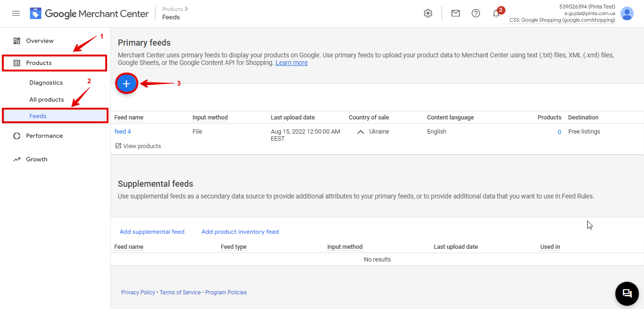Screen dimensions: 644x309
Task: Click Add supplemental feed
Action: point(152,232)
